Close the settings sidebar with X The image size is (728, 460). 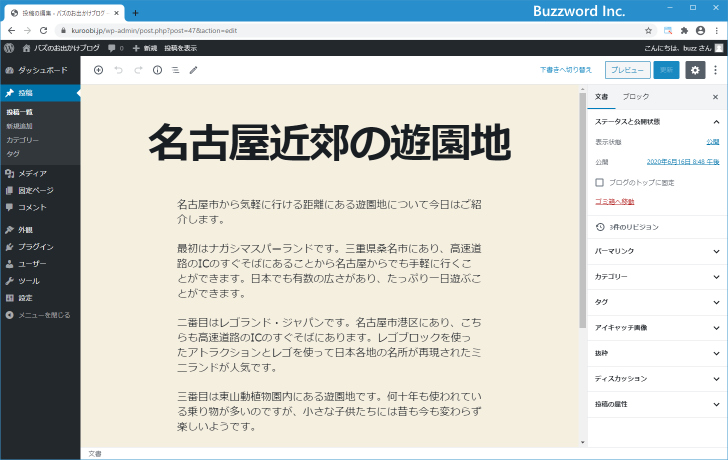[715, 97]
